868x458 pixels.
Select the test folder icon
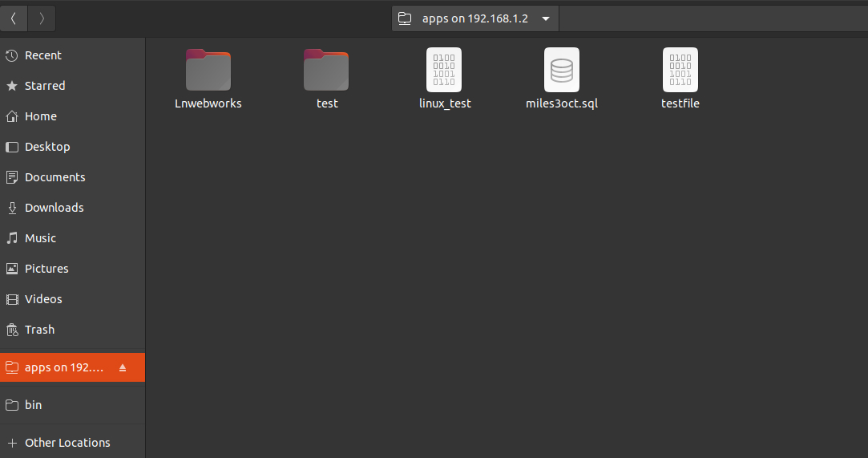click(x=326, y=71)
